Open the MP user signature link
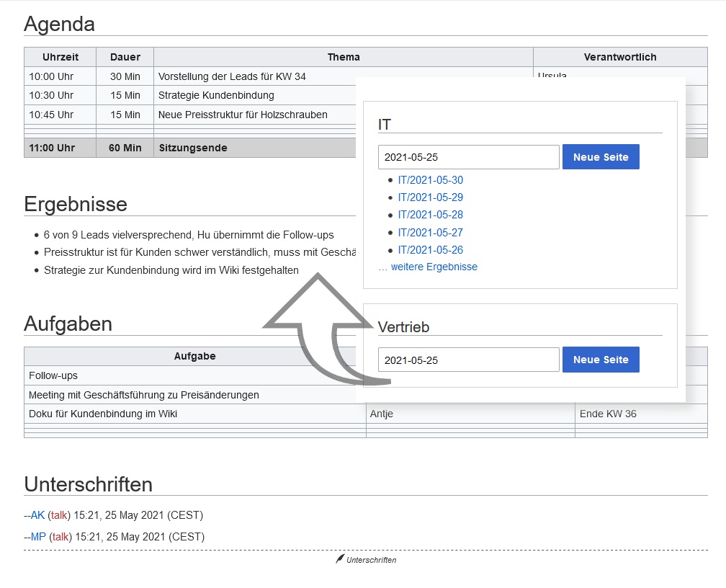The width and height of the screenshot is (726, 588). coord(38,537)
